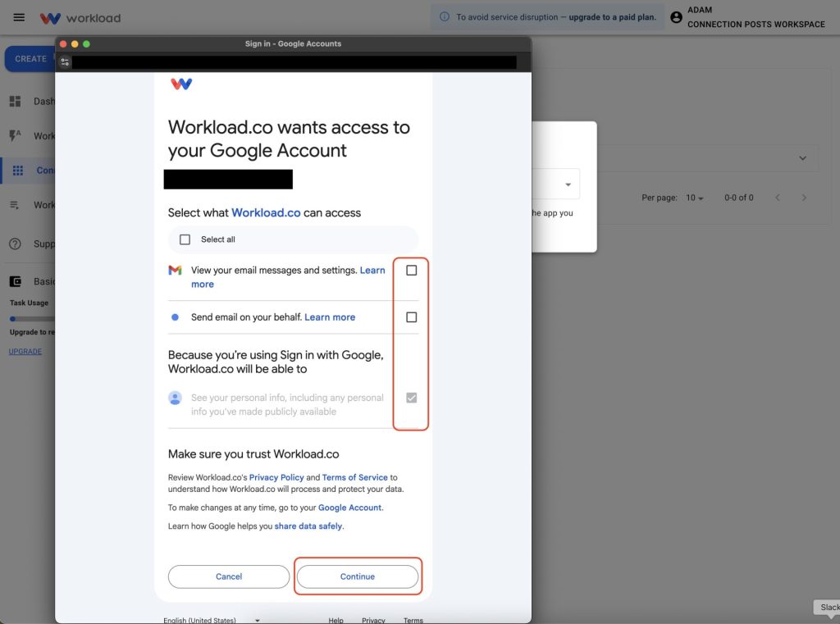This screenshot has width=840, height=624.
Task: Expand the chevron in the Workload background panel
Action: point(802,158)
